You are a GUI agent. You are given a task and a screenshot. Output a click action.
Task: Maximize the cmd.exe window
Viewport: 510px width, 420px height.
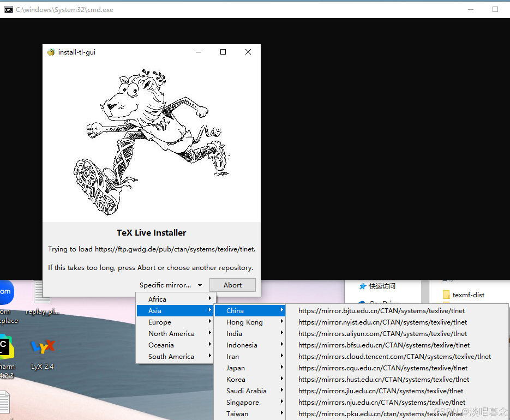point(495,9)
